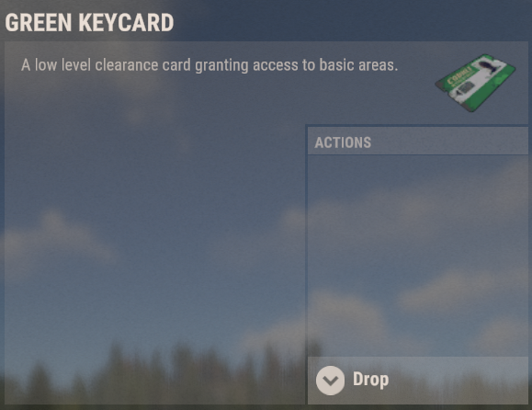Click the Actions section title bar
Viewport: 532px width, 410px height.
418,142
